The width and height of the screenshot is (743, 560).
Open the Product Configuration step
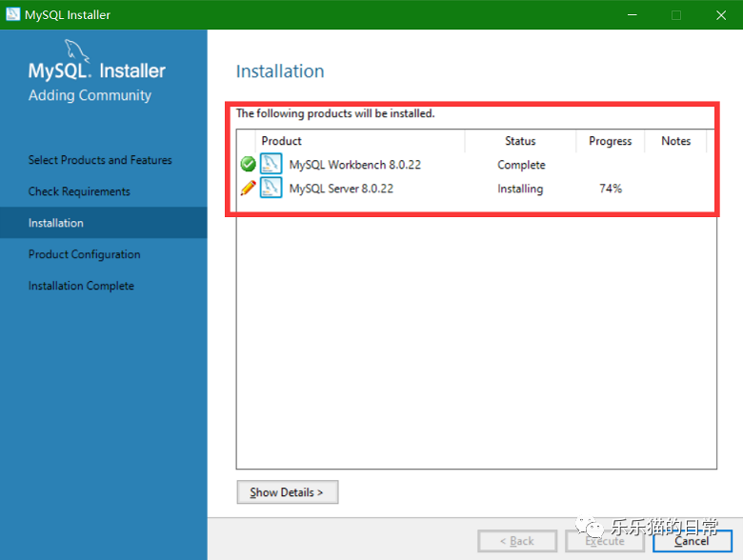click(85, 254)
